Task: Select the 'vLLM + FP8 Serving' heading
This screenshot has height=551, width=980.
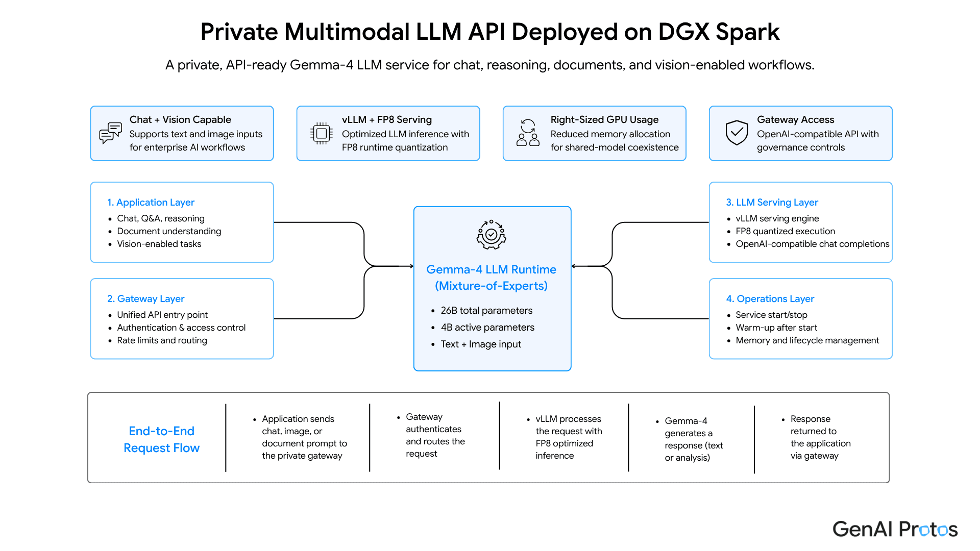Action: tap(387, 119)
